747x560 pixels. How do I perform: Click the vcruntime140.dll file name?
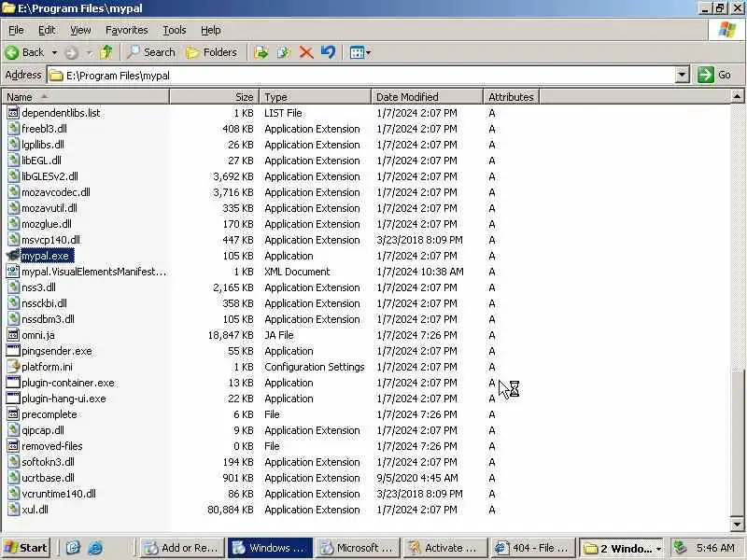pos(59,494)
